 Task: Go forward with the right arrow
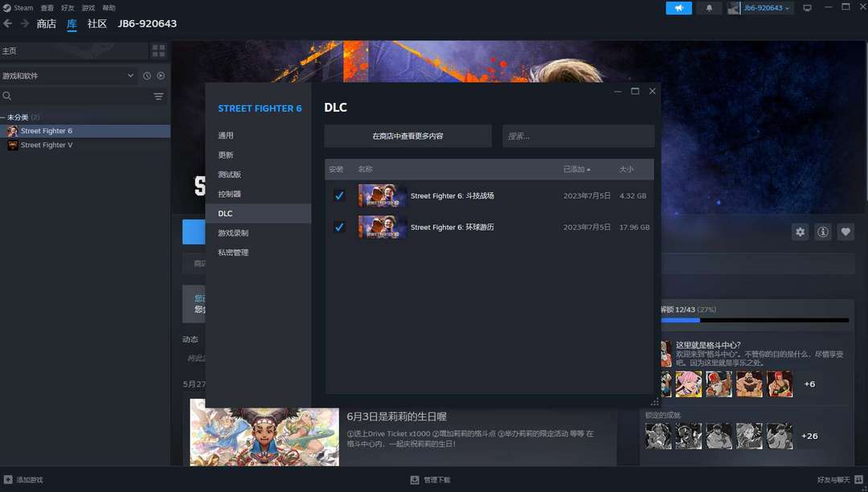pyautogui.click(x=25, y=23)
